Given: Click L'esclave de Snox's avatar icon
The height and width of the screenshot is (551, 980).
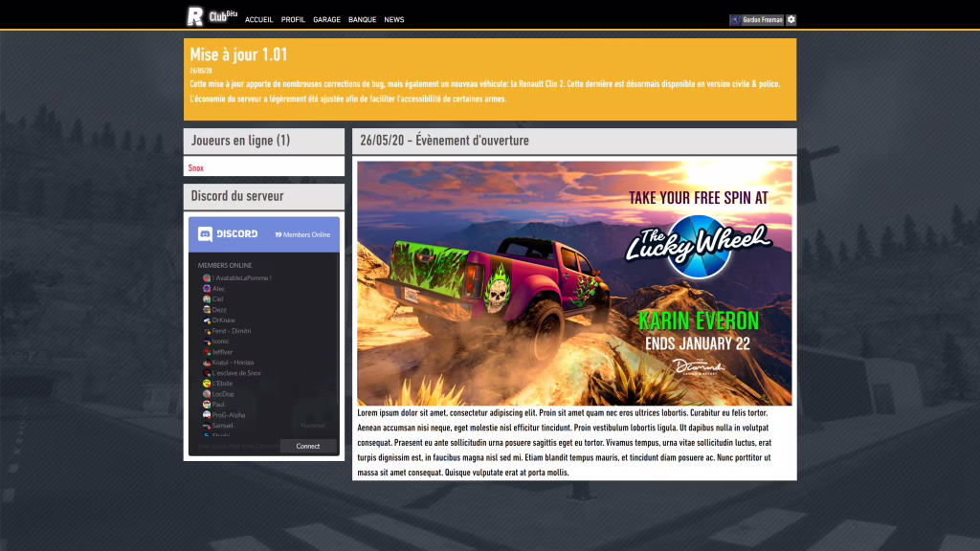Looking at the screenshot, I should click(x=207, y=373).
